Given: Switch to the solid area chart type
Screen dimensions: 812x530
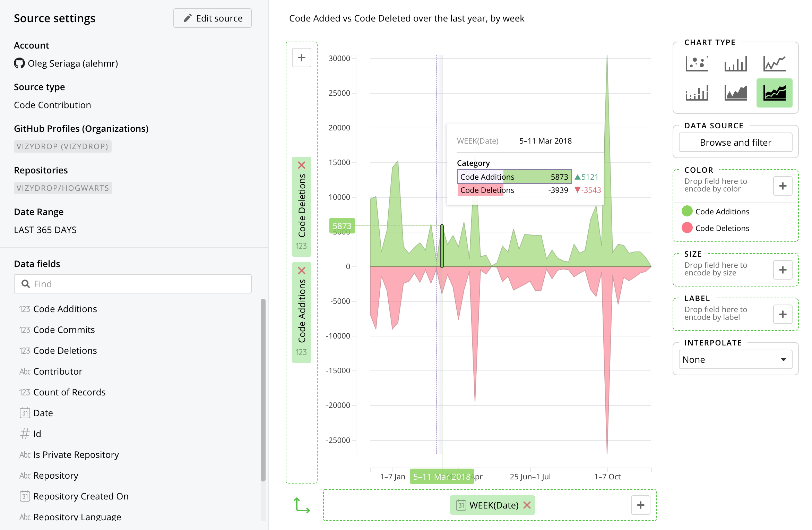Looking at the screenshot, I should [x=735, y=93].
